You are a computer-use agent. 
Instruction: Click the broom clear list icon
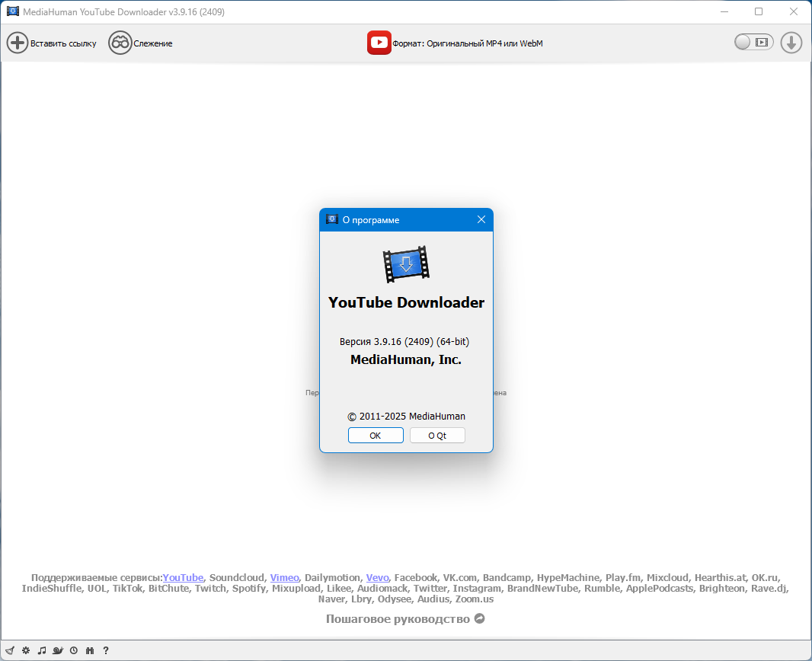click(x=10, y=650)
